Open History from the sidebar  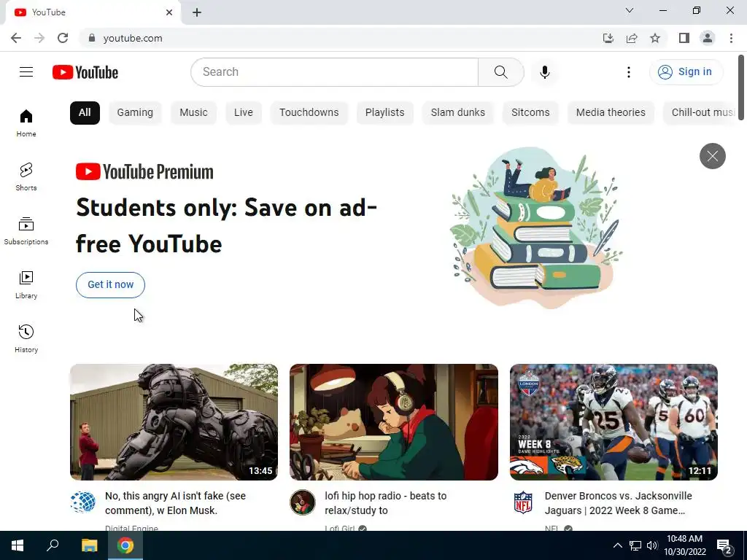[x=26, y=338]
